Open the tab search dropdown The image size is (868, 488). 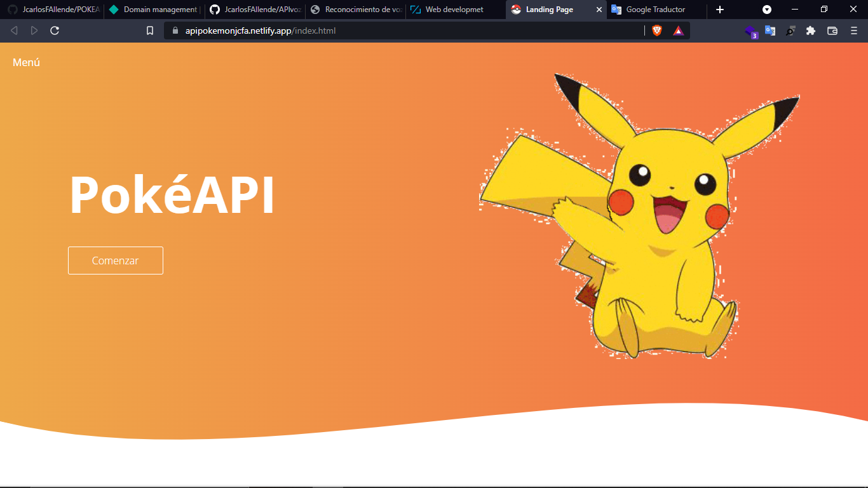coord(767,10)
